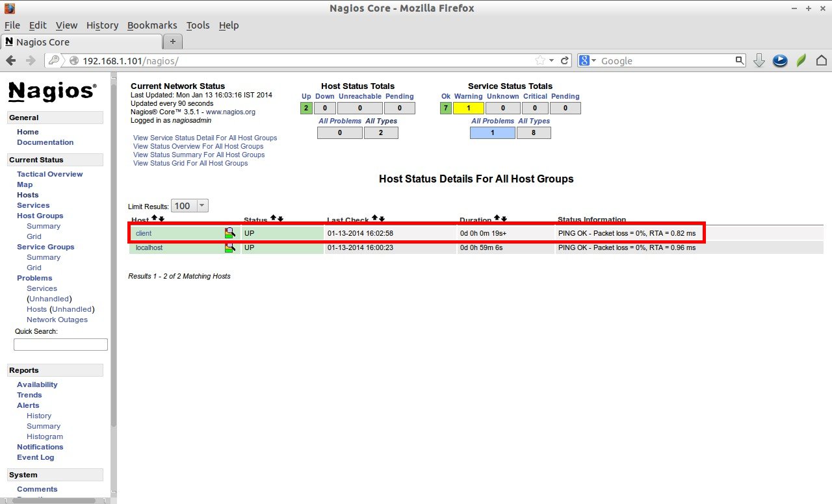The width and height of the screenshot is (832, 504).
Task: Open the client host link
Action: 144,233
